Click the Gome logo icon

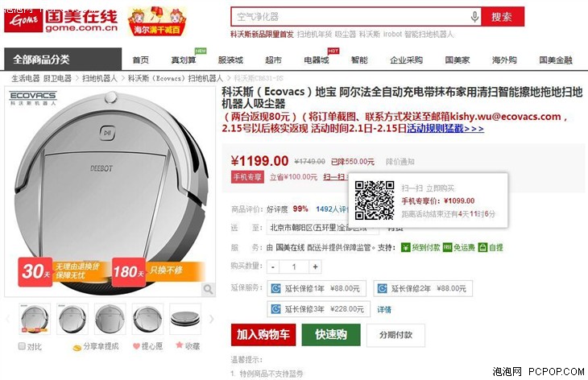point(23,19)
